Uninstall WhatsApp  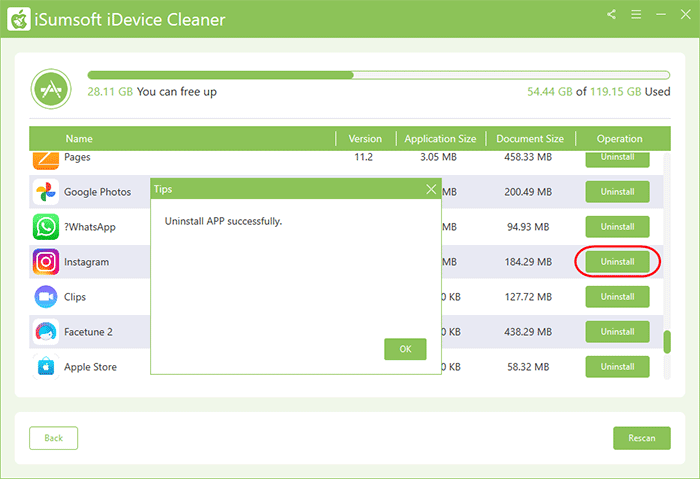pyautogui.click(x=617, y=227)
